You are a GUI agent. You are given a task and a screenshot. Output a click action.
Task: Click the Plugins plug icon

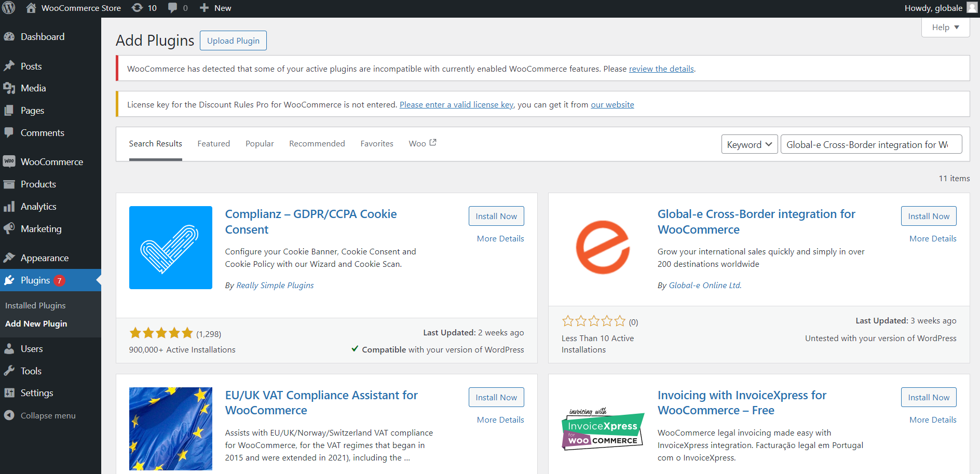pyautogui.click(x=9, y=280)
